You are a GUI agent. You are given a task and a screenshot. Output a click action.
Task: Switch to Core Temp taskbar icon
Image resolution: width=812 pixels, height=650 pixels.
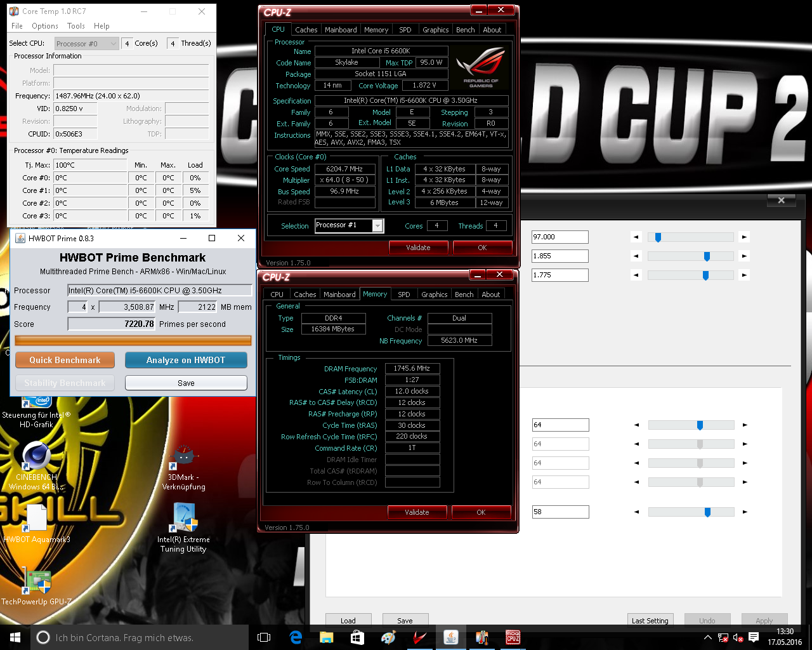pyautogui.click(x=481, y=637)
